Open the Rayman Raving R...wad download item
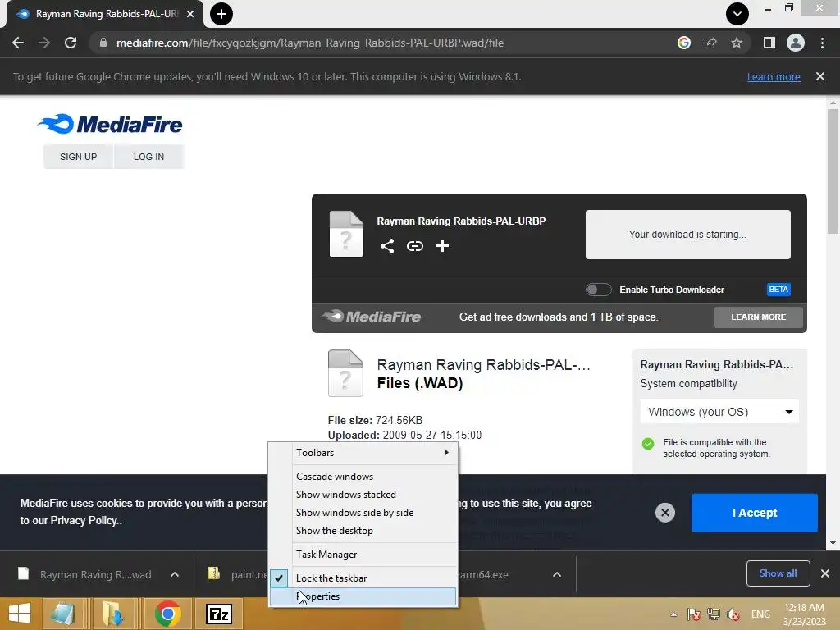The height and width of the screenshot is (630, 840). tap(85, 574)
